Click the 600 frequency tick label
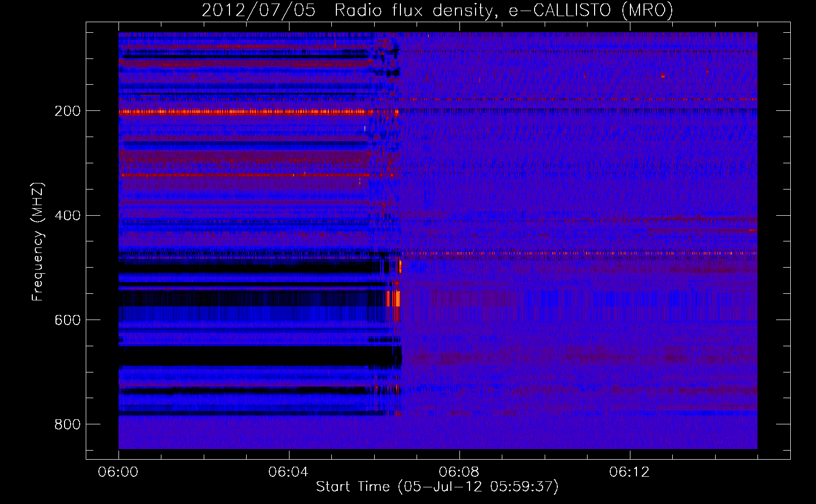 coord(68,321)
